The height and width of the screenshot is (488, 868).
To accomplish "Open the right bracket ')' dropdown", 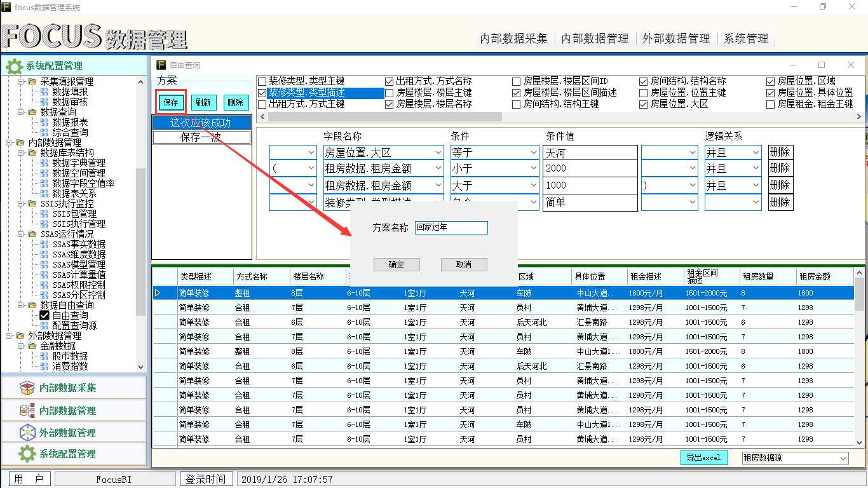I will [x=693, y=186].
